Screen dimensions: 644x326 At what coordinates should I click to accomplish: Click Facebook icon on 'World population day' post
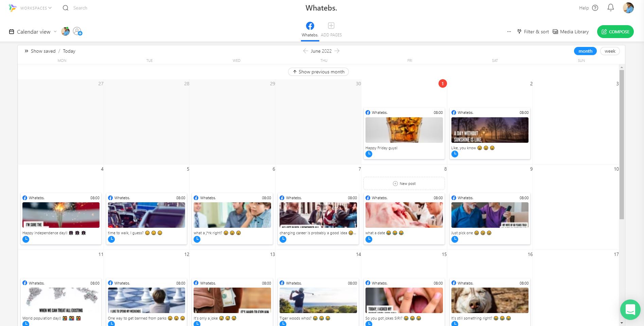(x=25, y=283)
